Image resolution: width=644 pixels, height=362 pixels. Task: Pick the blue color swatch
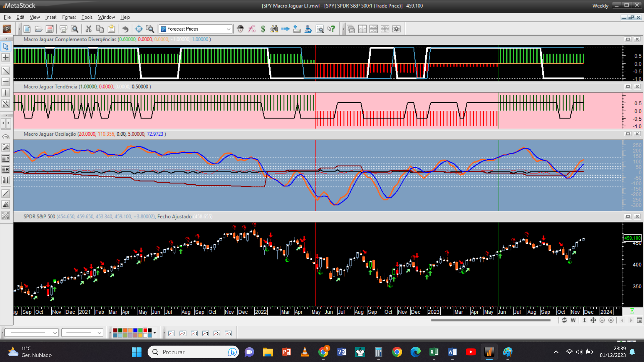[135, 330]
